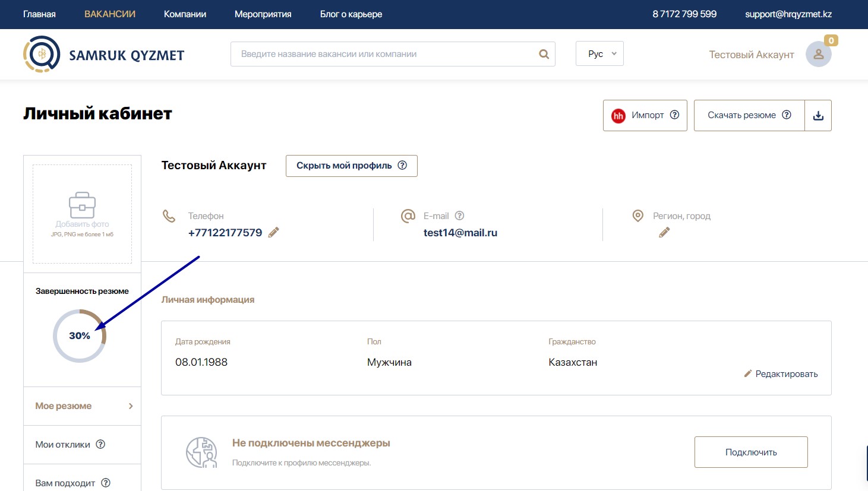The width and height of the screenshot is (868, 491).
Task: Click the Подключить messengers button
Action: 751,452
